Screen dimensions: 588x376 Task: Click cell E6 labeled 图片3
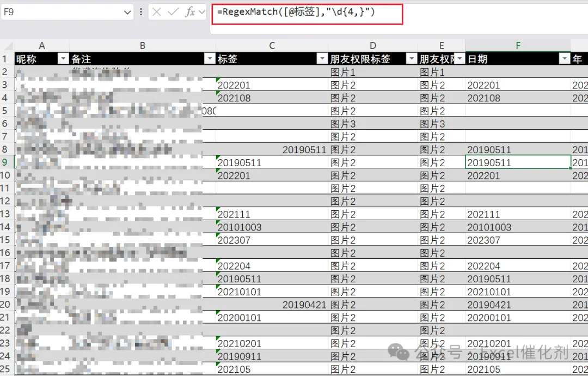coord(442,124)
